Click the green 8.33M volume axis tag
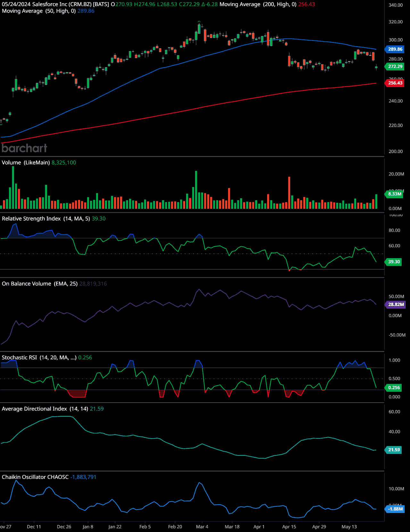The image size is (410, 532). click(394, 194)
